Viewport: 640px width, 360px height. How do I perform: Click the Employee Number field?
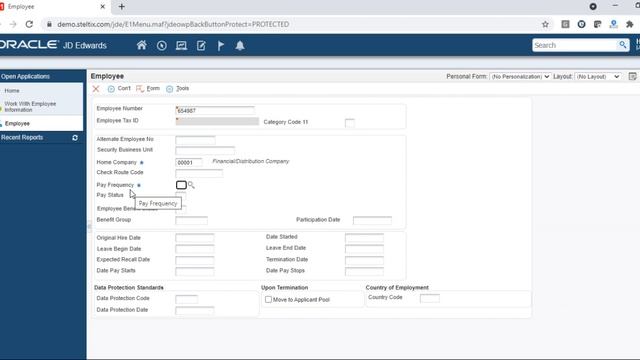coord(215,110)
